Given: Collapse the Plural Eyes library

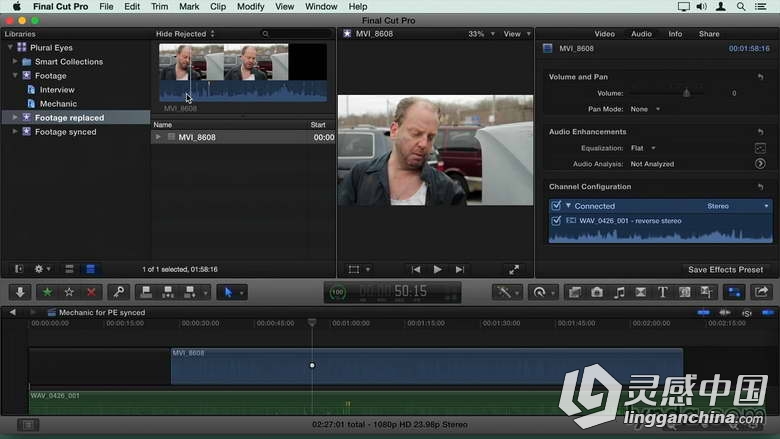Looking at the screenshot, I should [x=10, y=47].
